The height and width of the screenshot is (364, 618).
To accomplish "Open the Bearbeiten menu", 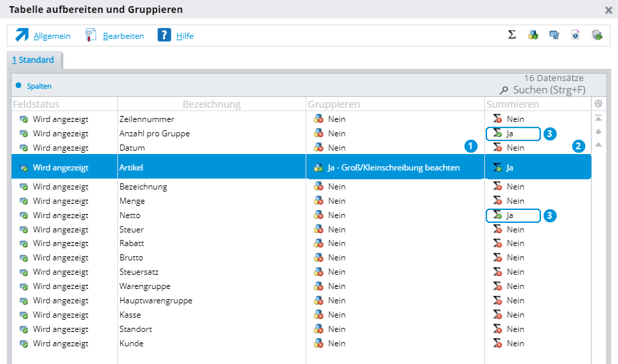I will click(x=123, y=36).
